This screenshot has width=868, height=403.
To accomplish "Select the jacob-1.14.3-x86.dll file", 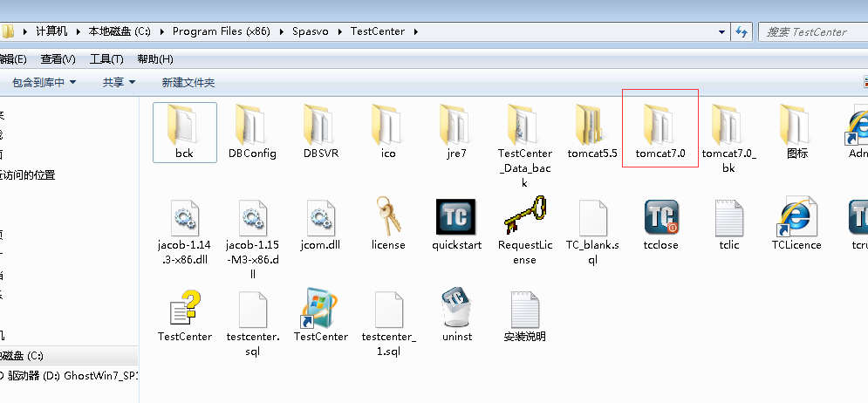I will click(184, 218).
